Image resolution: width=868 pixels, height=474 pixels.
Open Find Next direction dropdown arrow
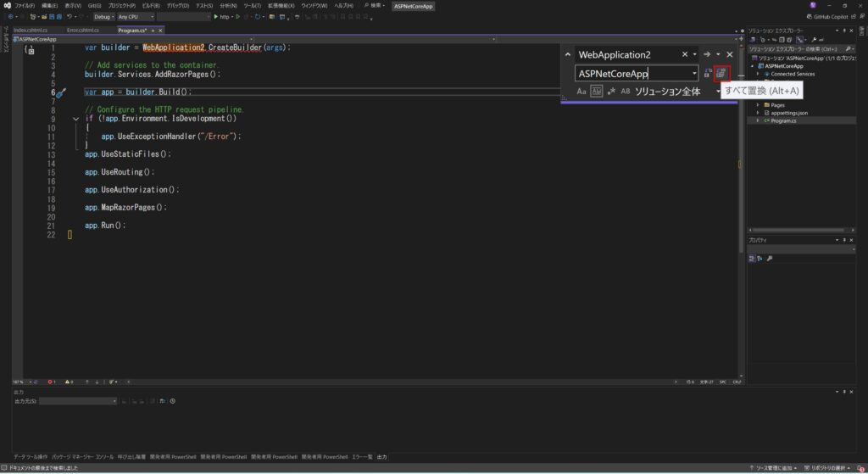[718, 54]
